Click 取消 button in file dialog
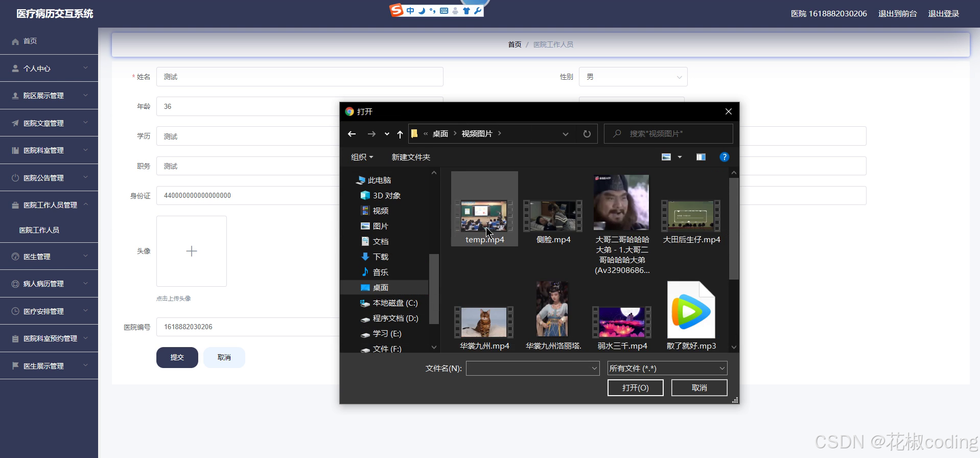This screenshot has width=980, height=458. (x=699, y=387)
